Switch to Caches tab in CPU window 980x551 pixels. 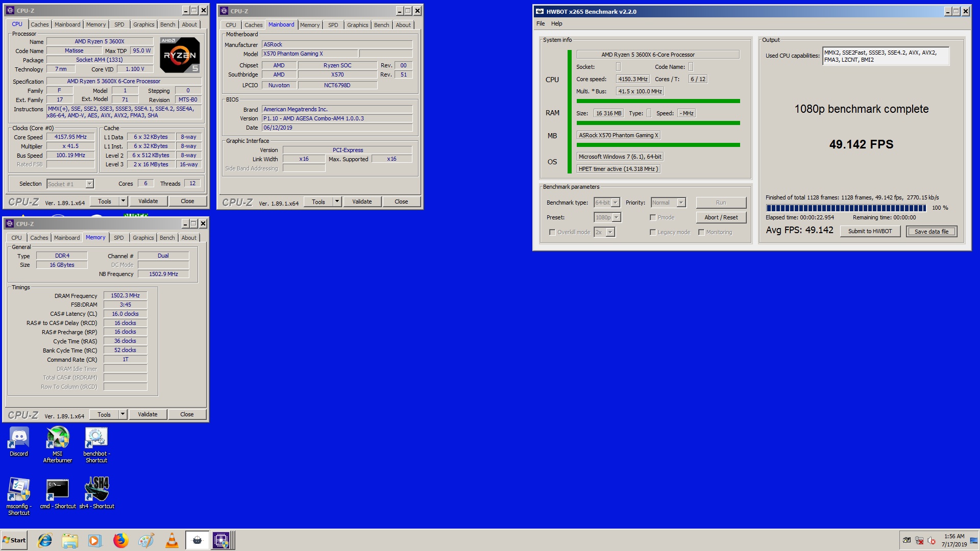[40, 24]
